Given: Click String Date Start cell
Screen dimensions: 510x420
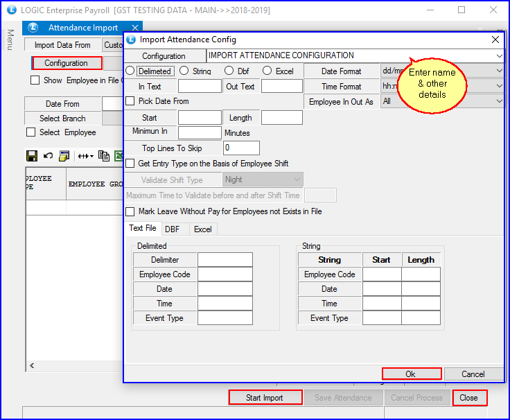Looking at the screenshot, I should (382, 288).
